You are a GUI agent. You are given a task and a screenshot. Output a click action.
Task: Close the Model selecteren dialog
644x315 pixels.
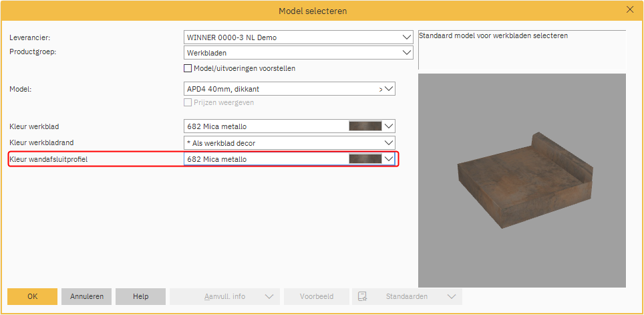pos(629,10)
